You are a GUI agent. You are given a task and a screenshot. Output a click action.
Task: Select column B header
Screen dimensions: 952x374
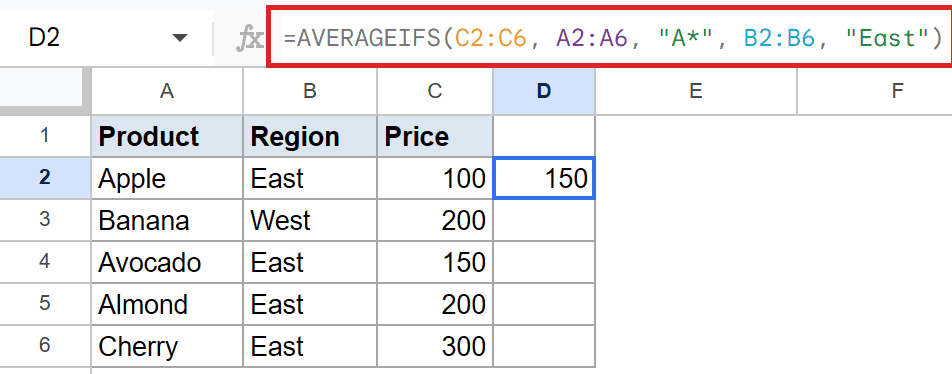pos(310,91)
